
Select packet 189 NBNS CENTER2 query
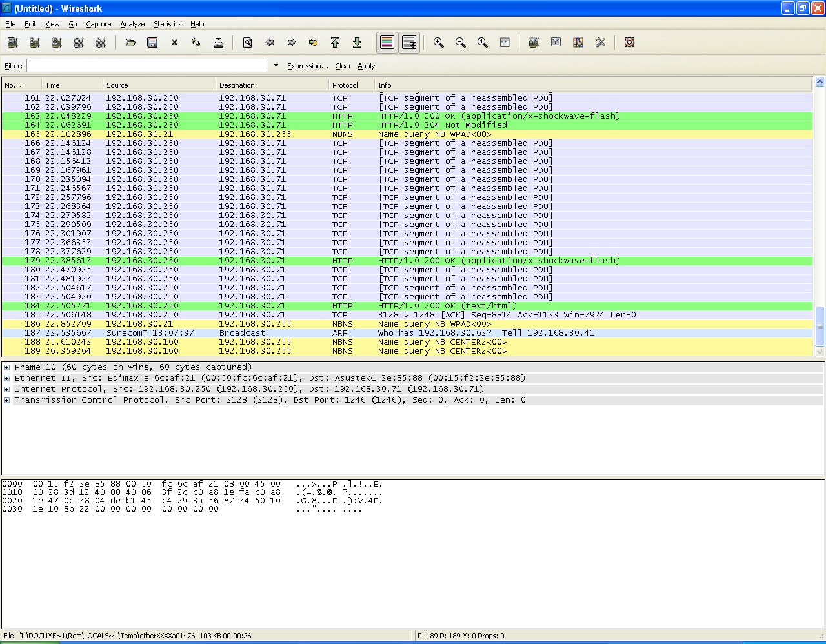tap(407, 351)
